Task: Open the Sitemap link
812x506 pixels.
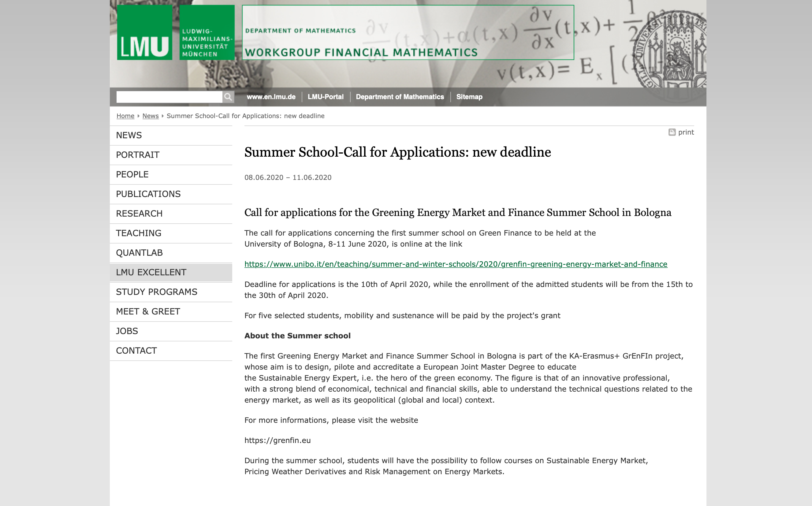Action: coord(469,97)
